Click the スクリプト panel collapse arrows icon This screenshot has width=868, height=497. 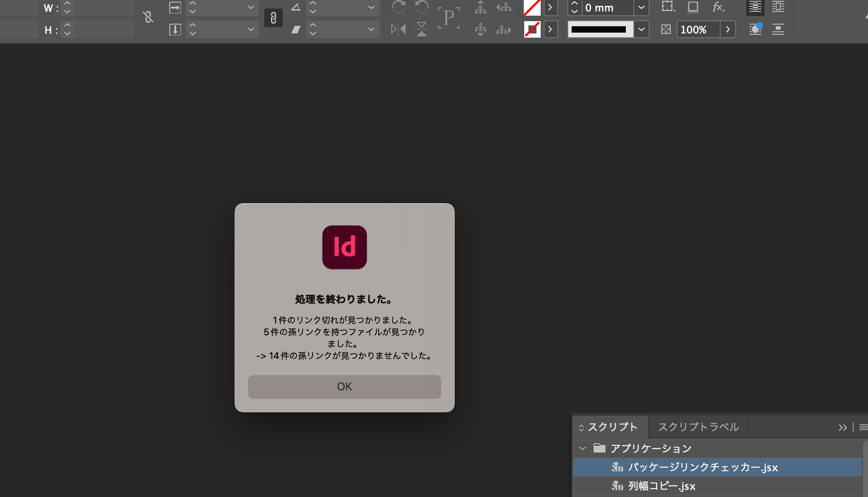tap(581, 428)
